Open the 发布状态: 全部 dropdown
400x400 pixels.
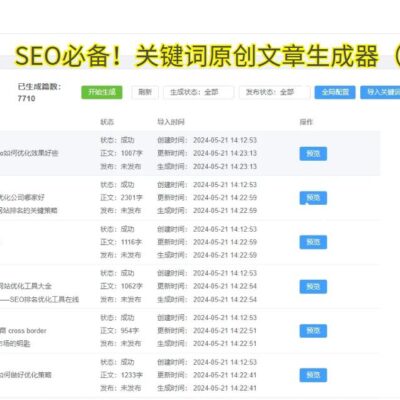pyautogui.click(x=274, y=92)
